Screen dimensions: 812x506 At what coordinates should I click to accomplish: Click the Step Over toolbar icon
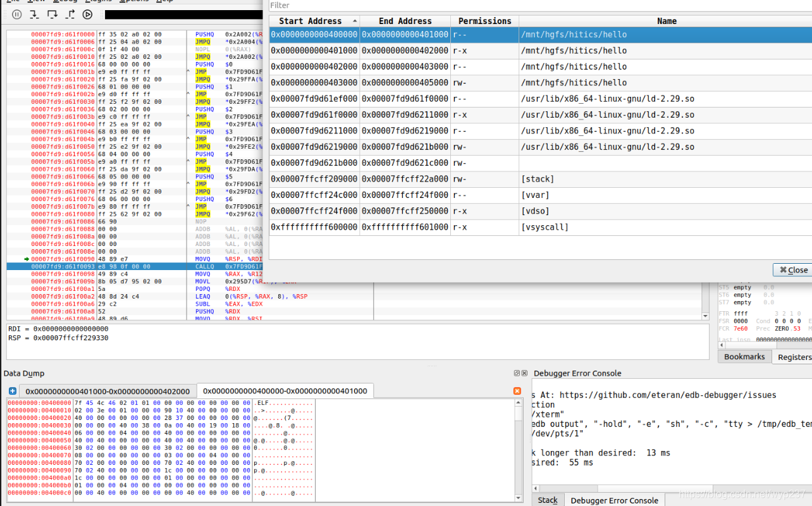(52, 14)
